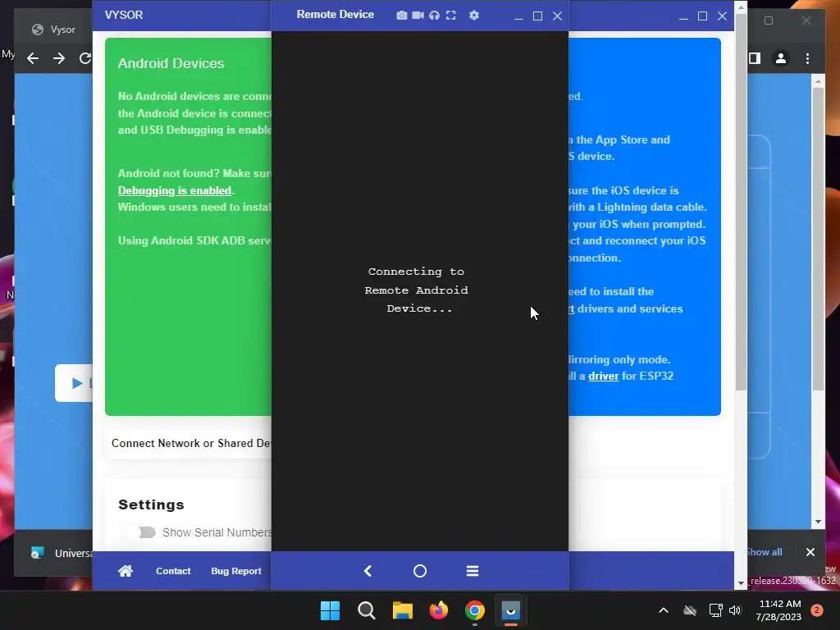Toggle the browser side panel icon
840x630 pixels.
click(755, 58)
